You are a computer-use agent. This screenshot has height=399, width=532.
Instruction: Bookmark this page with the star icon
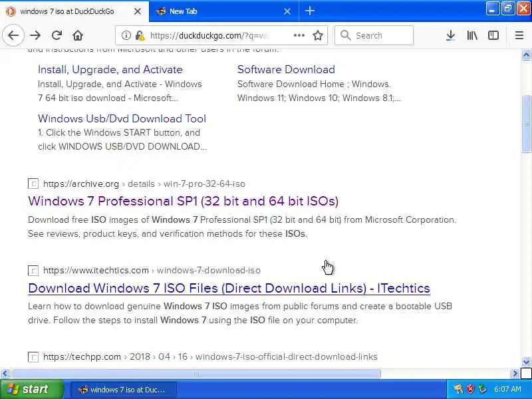tap(318, 35)
